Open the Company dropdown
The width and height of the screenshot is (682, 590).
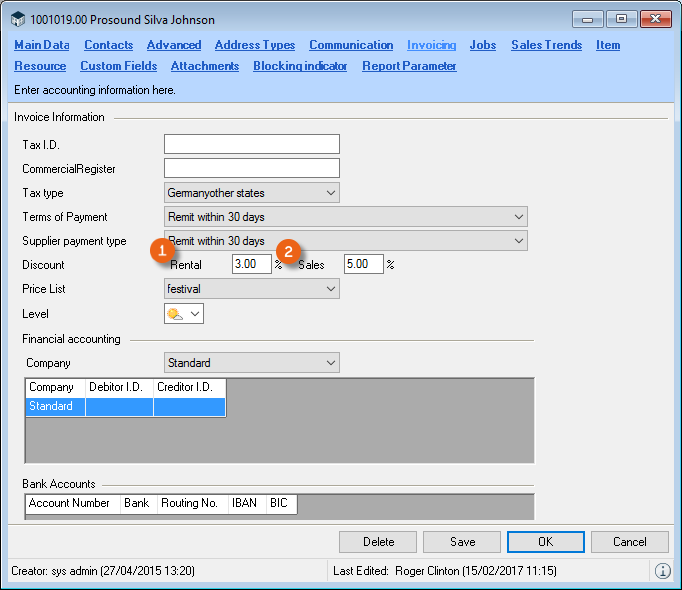(251, 363)
